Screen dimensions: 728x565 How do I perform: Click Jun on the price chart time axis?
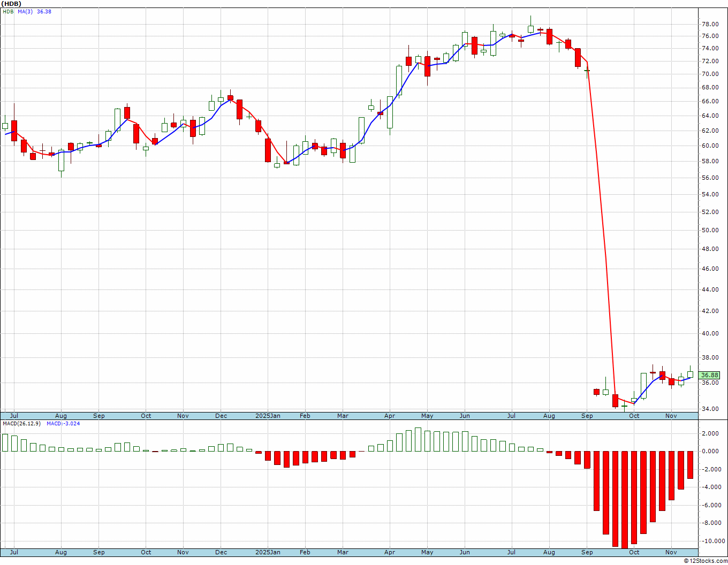click(465, 416)
